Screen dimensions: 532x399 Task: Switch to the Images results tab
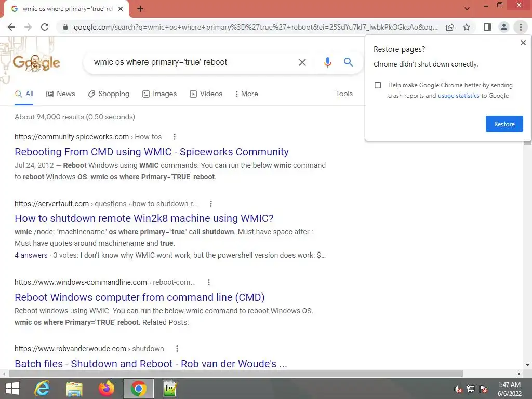(159, 94)
